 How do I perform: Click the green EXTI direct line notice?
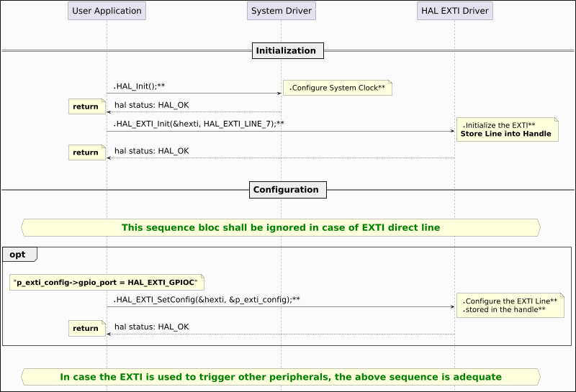tap(281, 227)
